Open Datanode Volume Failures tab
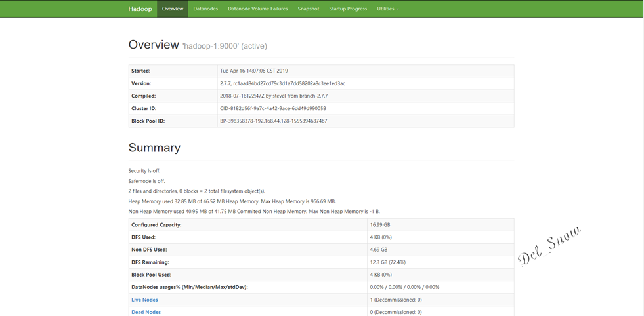 pos(258,9)
